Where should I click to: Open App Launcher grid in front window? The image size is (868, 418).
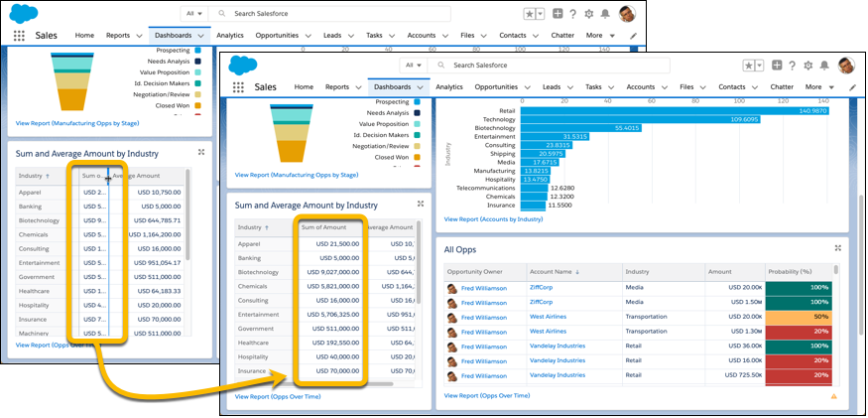click(238, 87)
